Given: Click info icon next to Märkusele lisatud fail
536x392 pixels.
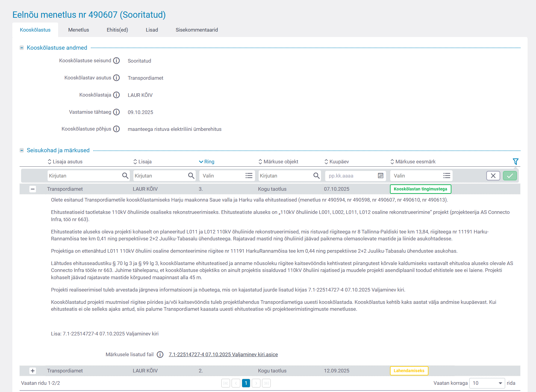Looking at the screenshot, I should click(x=160, y=355).
